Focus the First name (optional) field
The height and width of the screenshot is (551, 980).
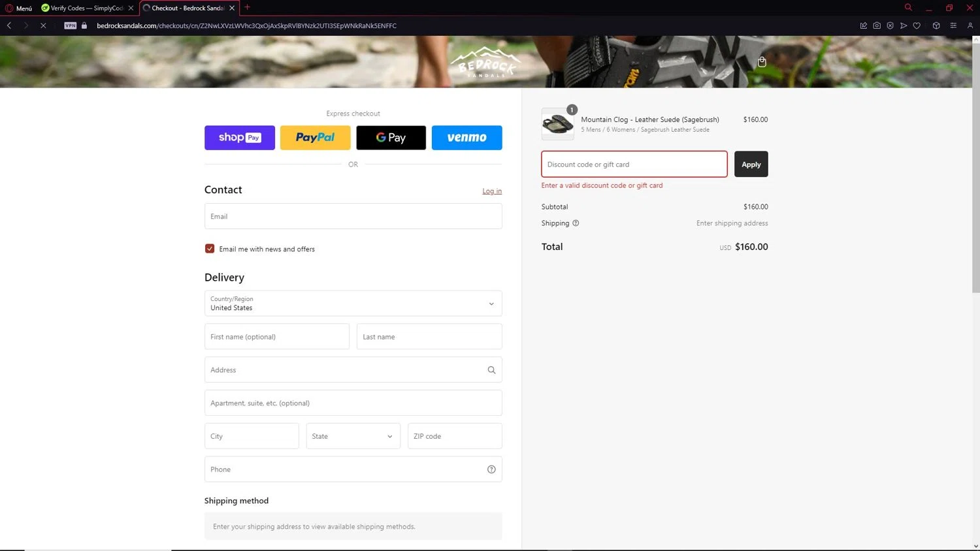tap(277, 337)
